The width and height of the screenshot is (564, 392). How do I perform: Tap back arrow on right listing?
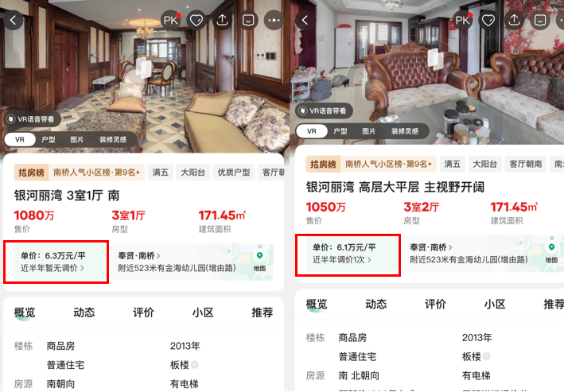click(x=305, y=20)
